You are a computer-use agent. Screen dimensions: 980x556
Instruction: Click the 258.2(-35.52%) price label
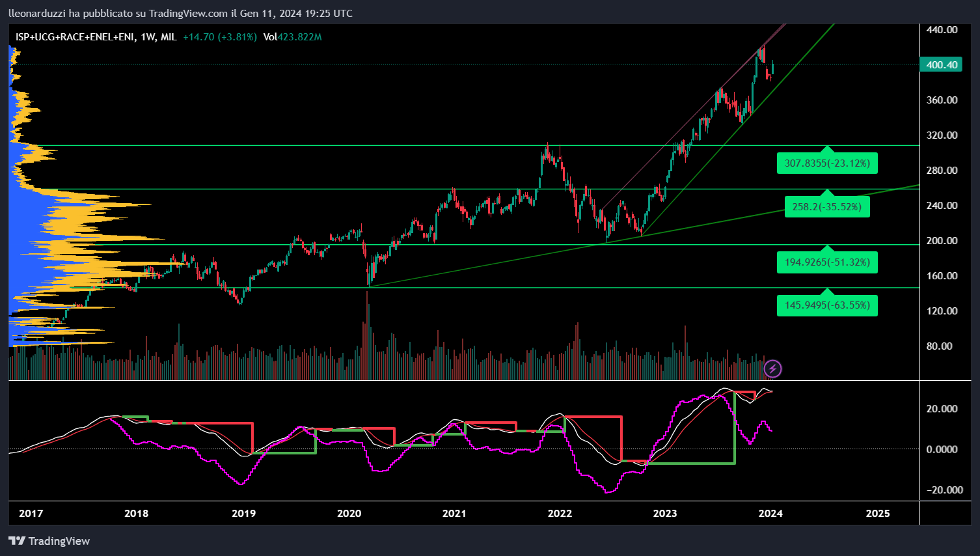(x=827, y=206)
